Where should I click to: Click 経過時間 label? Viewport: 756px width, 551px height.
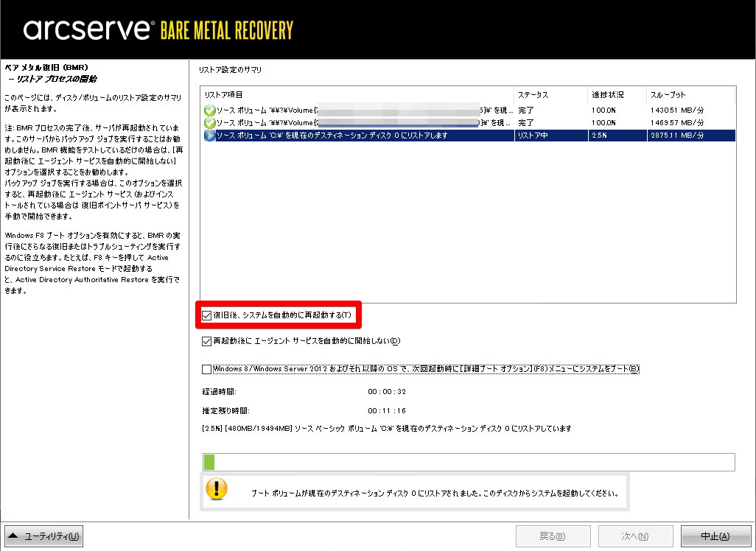(x=219, y=391)
